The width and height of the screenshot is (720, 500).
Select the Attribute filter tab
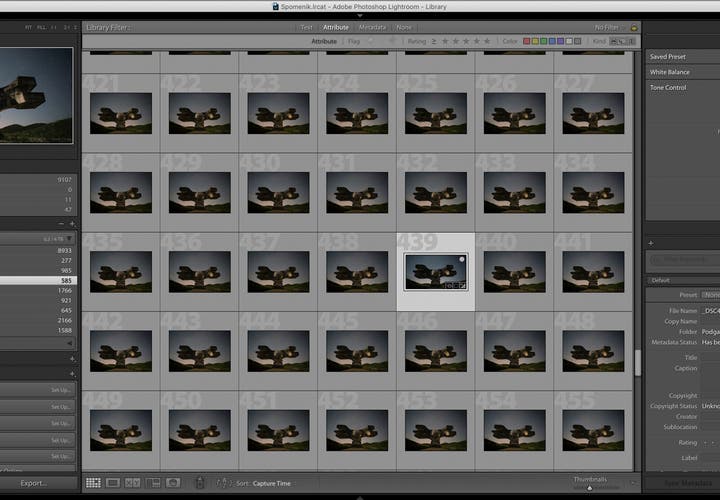[x=336, y=28]
